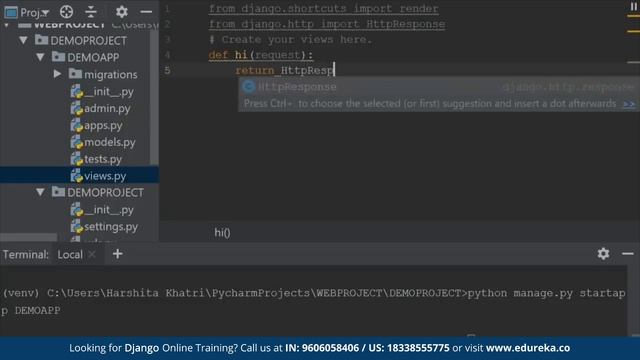Click the project tree vertical scrollbar
640x360 pixels.
[x=154, y=98]
